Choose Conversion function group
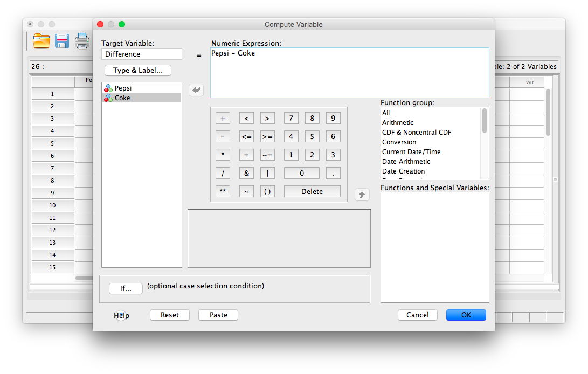The width and height of the screenshot is (588, 374). click(399, 142)
